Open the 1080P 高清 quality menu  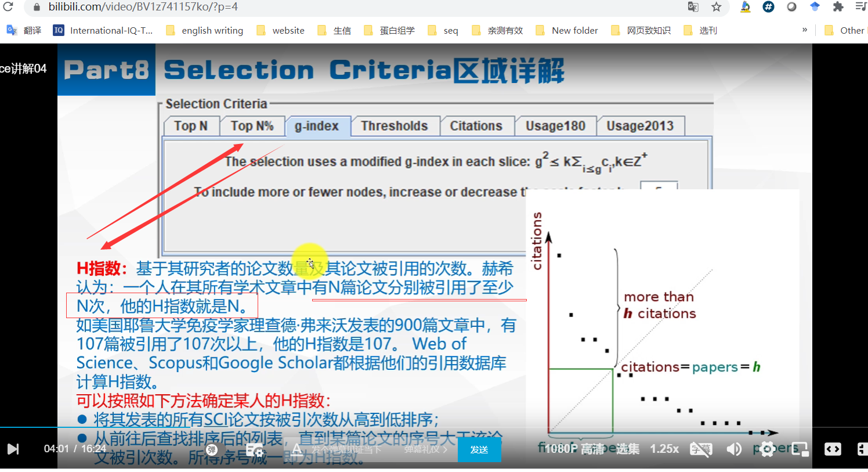click(574, 449)
